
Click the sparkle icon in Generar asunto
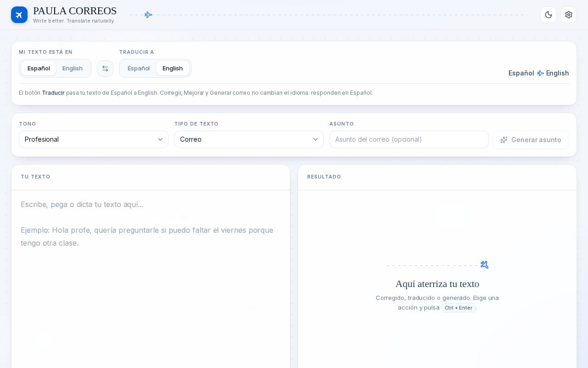pos(504,140)
